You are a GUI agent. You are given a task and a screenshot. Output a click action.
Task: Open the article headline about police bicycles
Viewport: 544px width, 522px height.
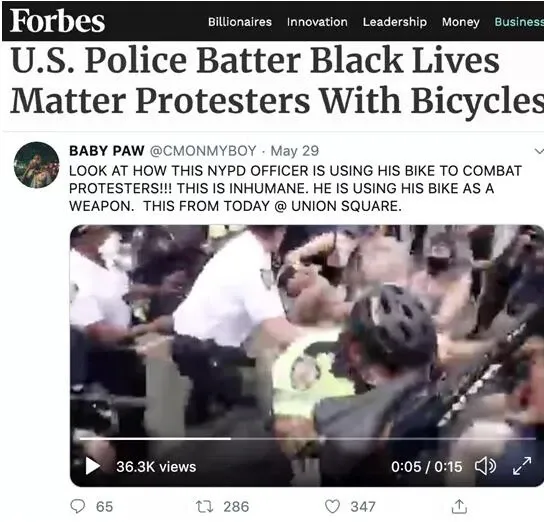pyautogui.click(x=278, y=80)
